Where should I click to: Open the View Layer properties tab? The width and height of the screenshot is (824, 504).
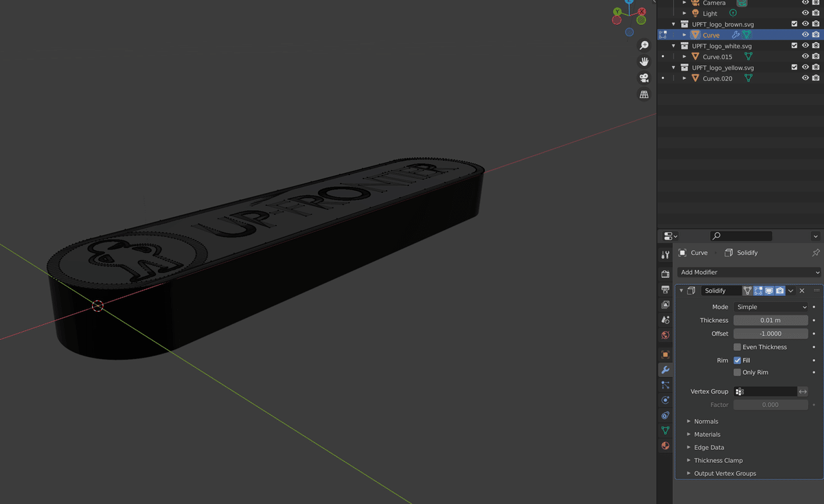(x=665, y=304)
